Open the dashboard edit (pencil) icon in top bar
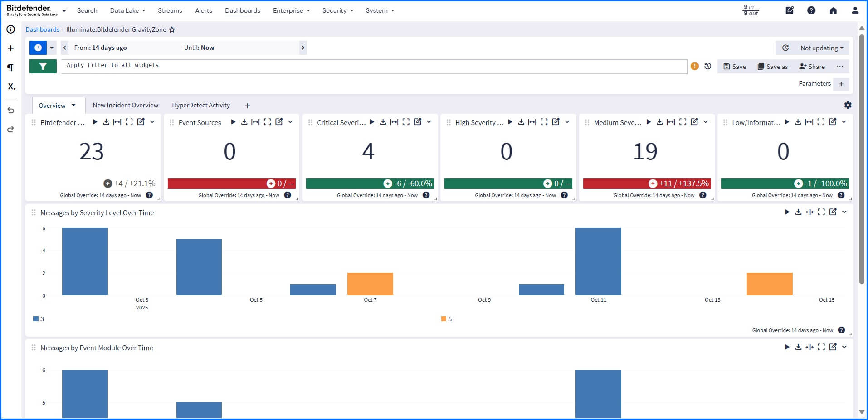This screenshot has width=868, height=420. (790, 10)
